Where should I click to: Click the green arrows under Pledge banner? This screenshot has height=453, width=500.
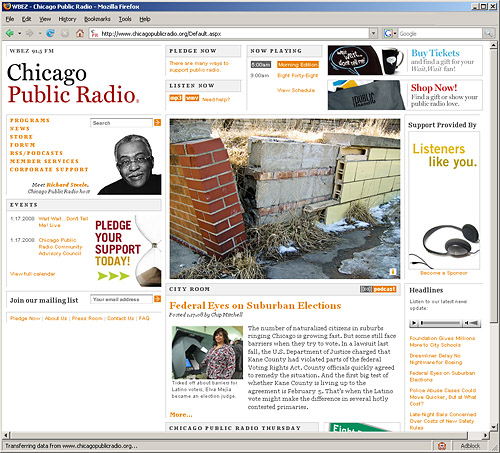(113, 276)
